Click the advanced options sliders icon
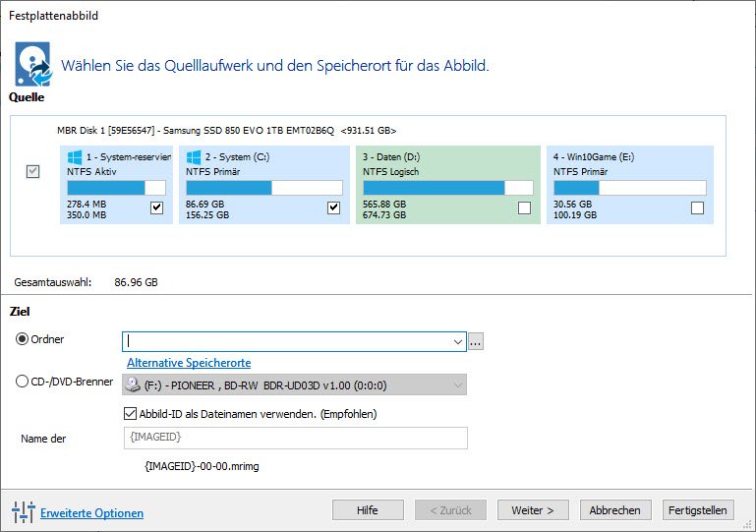Screen dimensions: 756x532 click(x=23, y=512)
